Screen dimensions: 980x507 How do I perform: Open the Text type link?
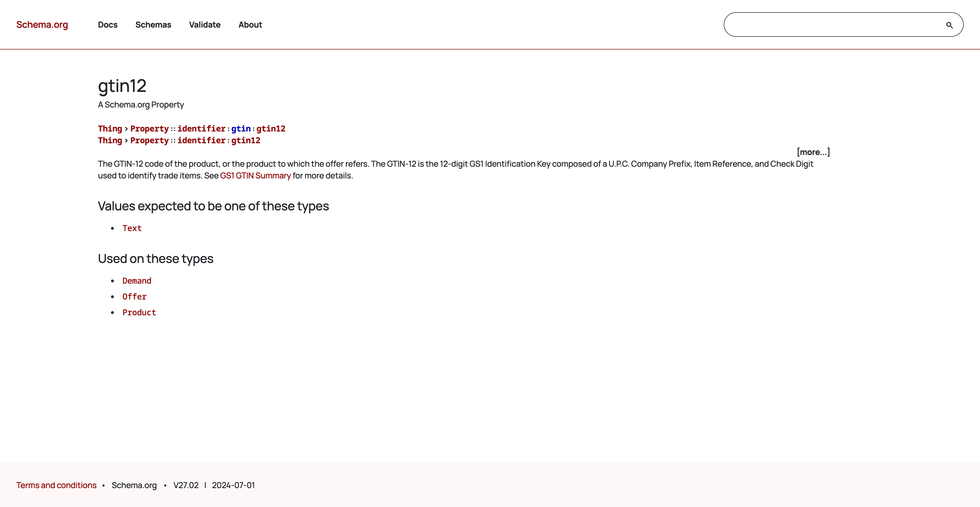[132, 228]
